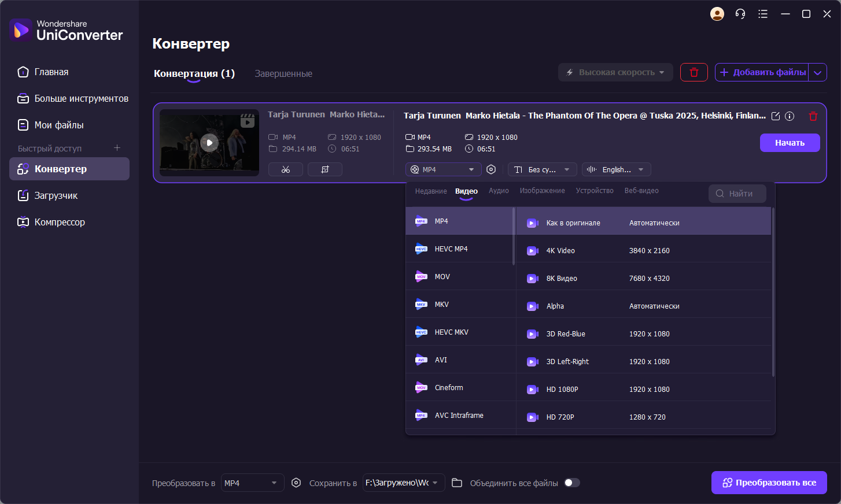Open the Аудио format tab
Viewport: 841px width, 504px height.
pos(499,191)
